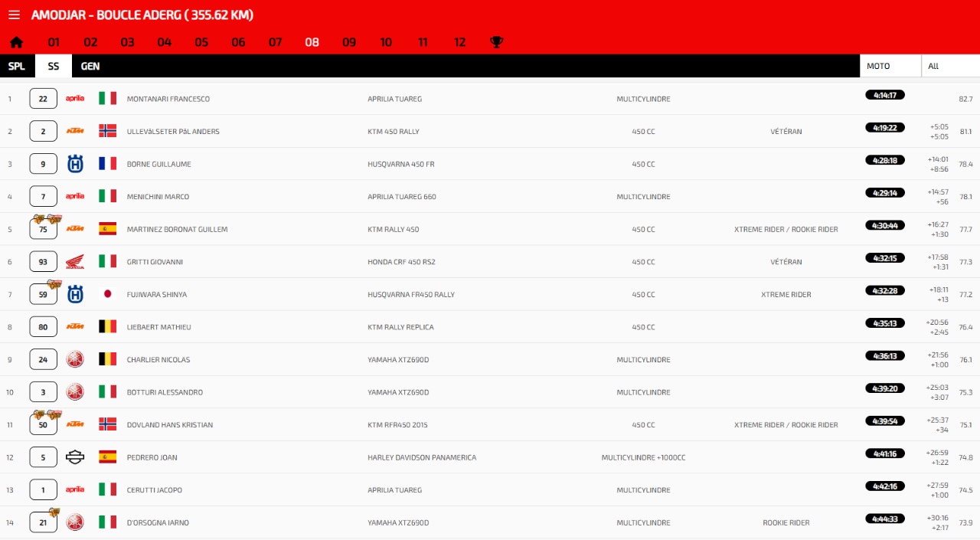Click the 4:19:22 time badge
The height and width of the screenshot is (540, 980).
(x=885, y=128)
